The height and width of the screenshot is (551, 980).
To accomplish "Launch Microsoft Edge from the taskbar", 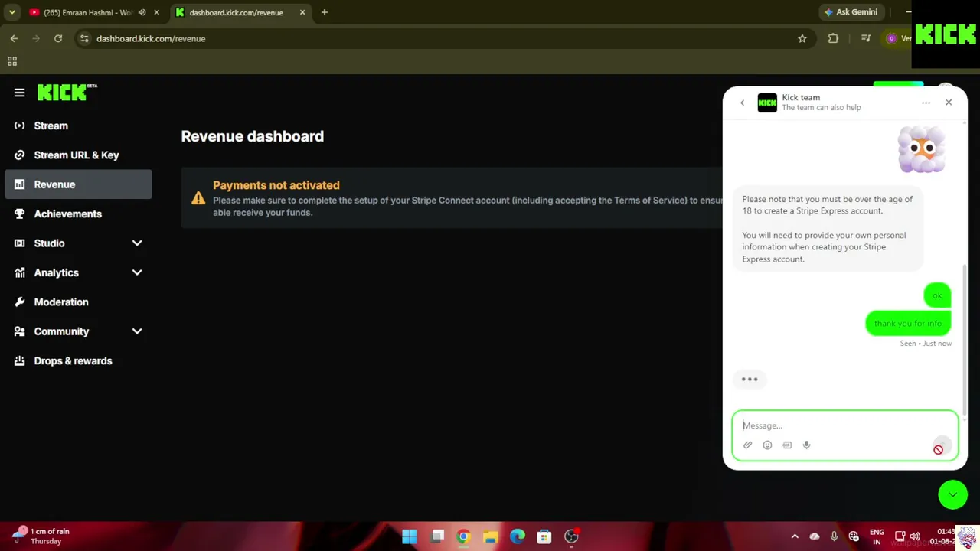I will 518,536.
